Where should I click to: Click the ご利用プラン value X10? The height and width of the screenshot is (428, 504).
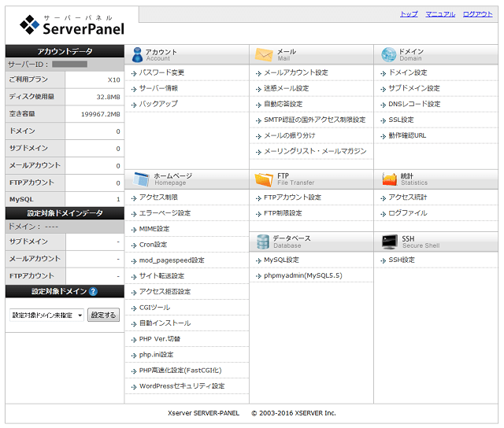click(113, 80)
